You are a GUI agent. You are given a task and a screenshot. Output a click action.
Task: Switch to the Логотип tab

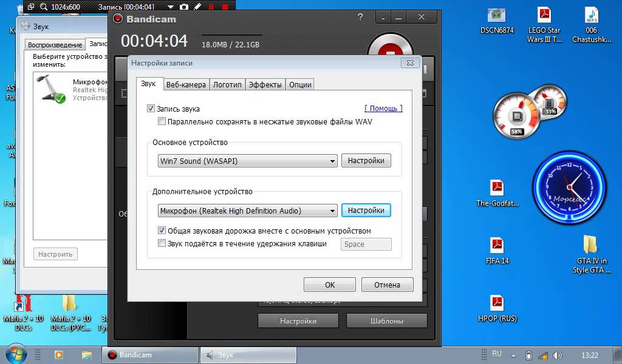tap(227, 84)
